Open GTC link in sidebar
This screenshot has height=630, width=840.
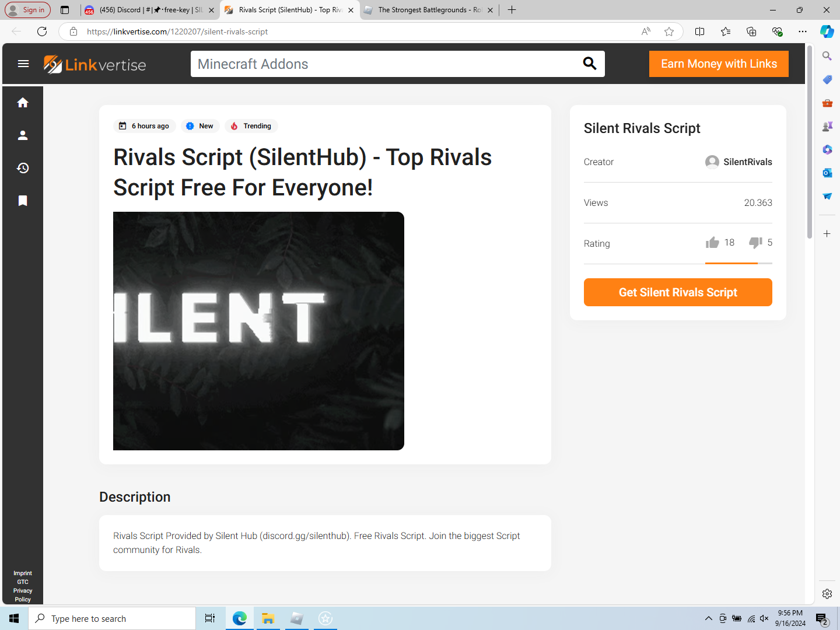coord(23,582)
